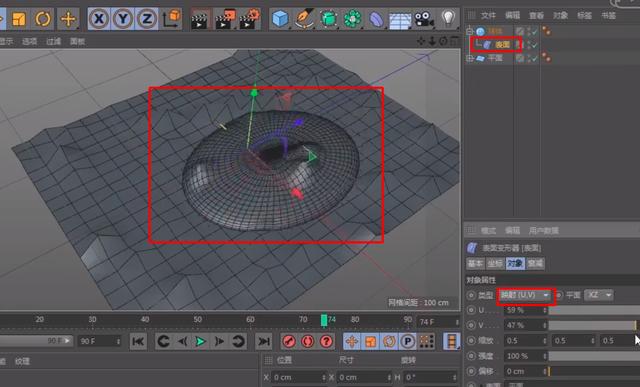Expand the 平面 object tree node
Screen dimensions: 640x387
pos(469,58)
